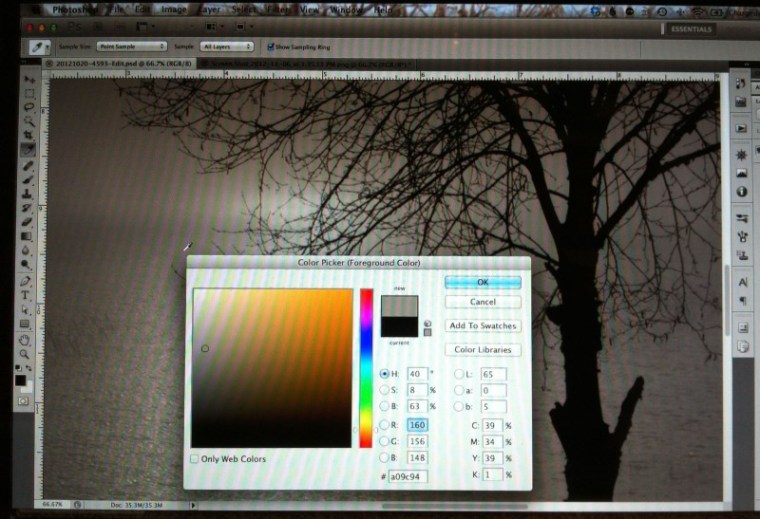Enable the Only Web Colors checkbox
This screenshot has width=760, height=519.
tap(195, 458)
